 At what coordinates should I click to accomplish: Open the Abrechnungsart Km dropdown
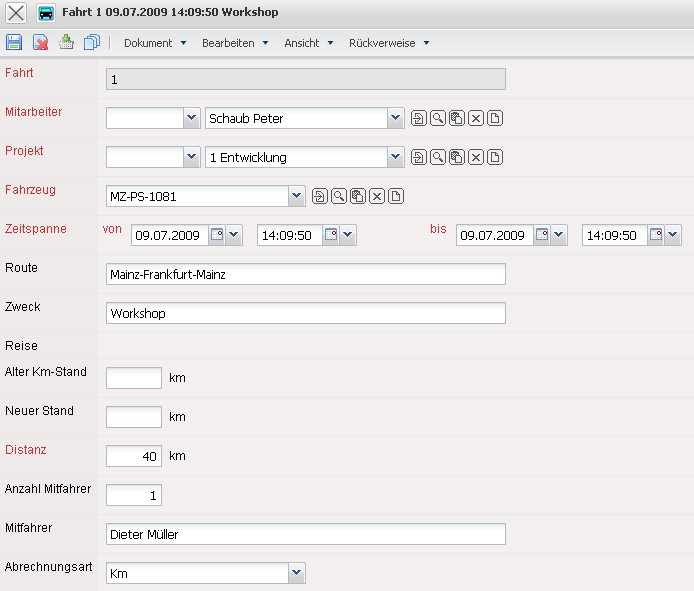click(296, 573)
